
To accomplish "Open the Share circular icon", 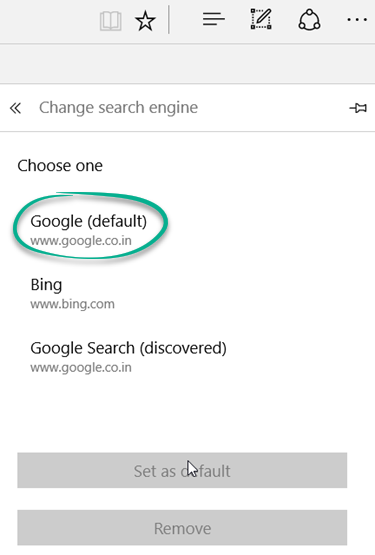I will click(x=309, y=20).
